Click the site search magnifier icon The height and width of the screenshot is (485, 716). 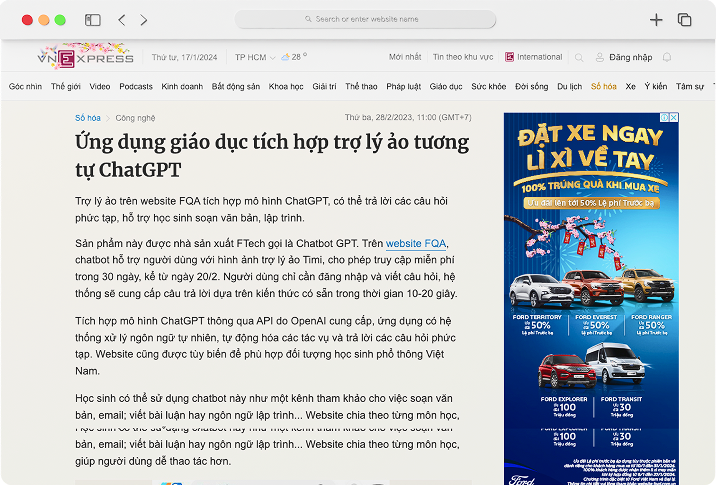pyautogui.click(x=579, y=58)
